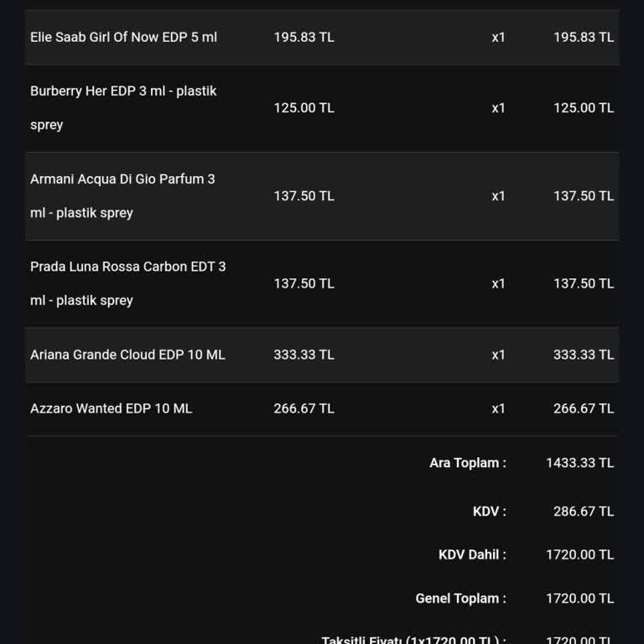The width and height of the screenshot is (644, 644).
Task: Select the 286.67 TL KDV amount
Action: click(583, 512)
